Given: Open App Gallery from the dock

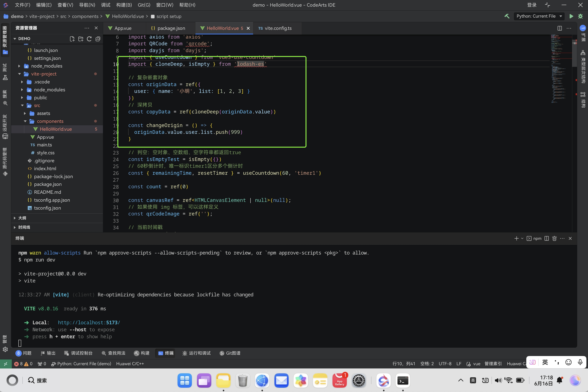Looking at the screenshot, I should pyautogui.click(x=339, y=380).
